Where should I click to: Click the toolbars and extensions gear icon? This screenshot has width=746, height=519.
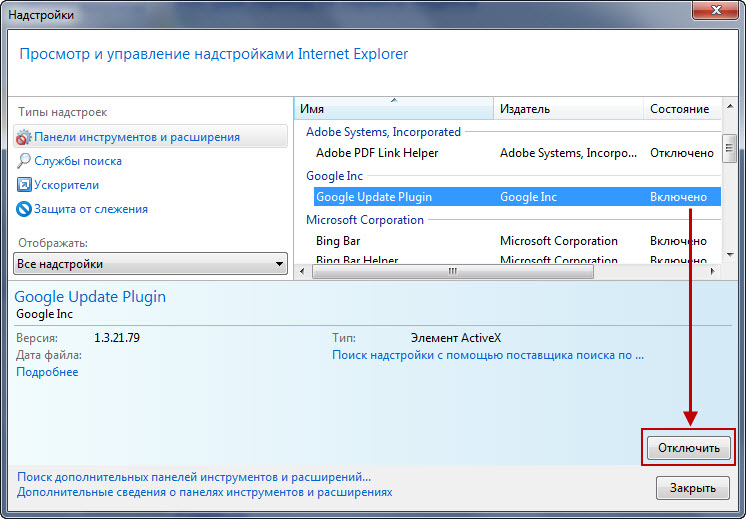(x=23, y=137)
